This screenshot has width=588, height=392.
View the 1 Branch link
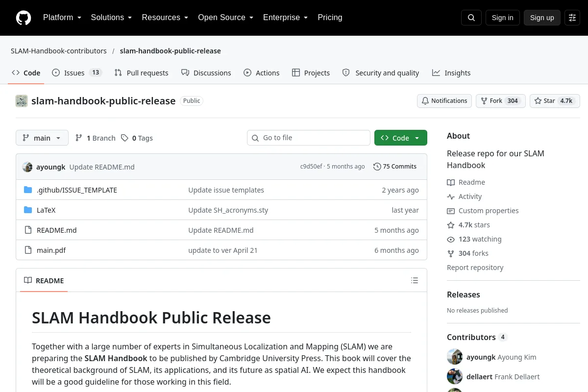pyautogui.click(x=96, y=138)
